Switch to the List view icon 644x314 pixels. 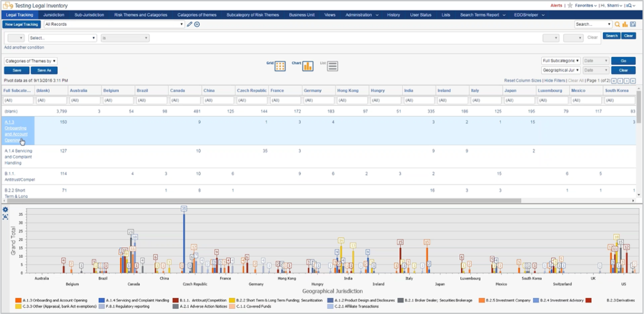[x=333, y=66]
